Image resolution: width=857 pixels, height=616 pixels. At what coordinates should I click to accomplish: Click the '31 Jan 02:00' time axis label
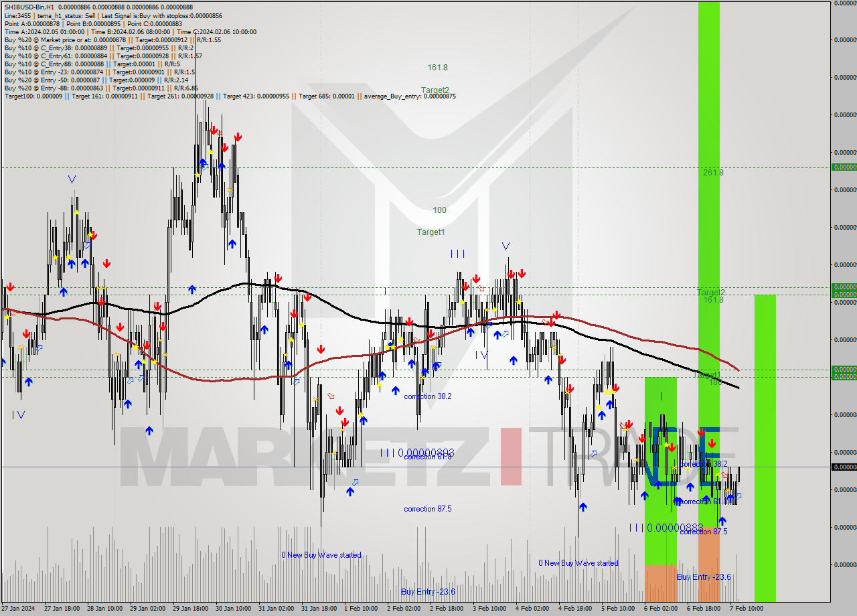click(277, 609)
